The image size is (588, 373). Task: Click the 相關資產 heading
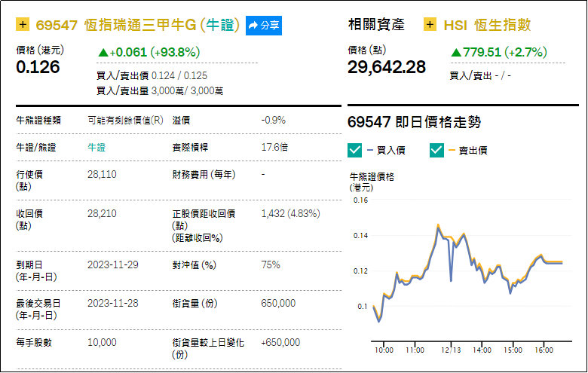point(376,25)
